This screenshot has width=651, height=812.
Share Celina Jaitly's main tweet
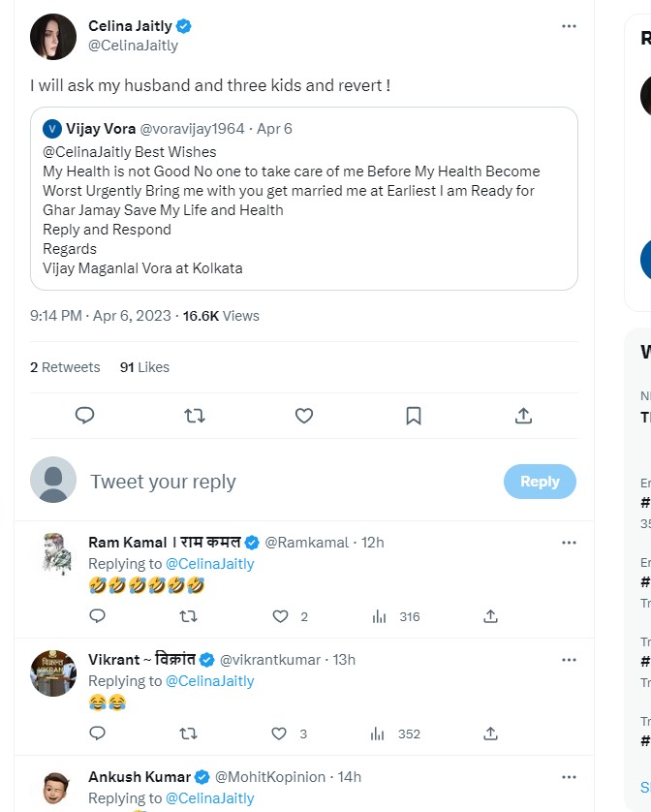(523, 416)
